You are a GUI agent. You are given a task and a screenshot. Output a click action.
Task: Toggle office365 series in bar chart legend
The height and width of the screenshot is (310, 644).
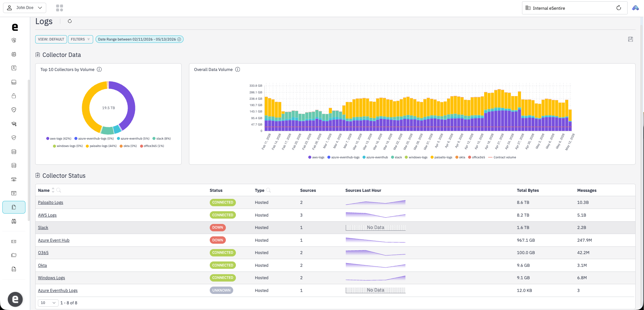(x=476, y=157)
